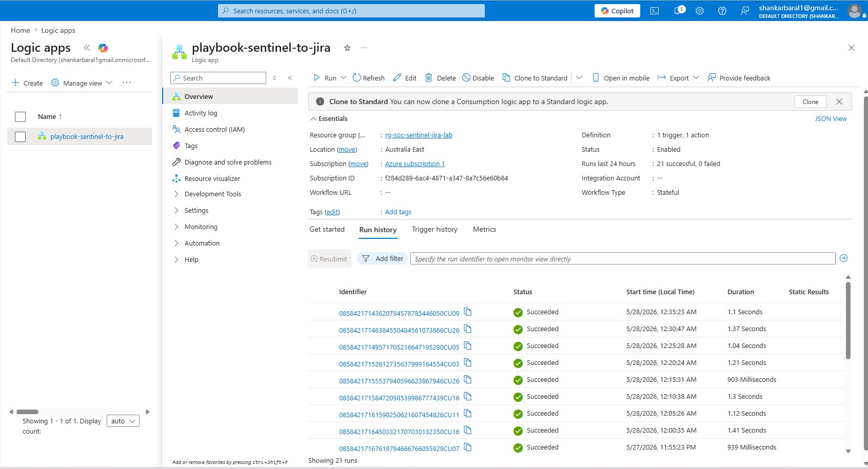
Task: Open resource group rg-soc-sentinel-jira-lab
Action: (x=419, y=135)
